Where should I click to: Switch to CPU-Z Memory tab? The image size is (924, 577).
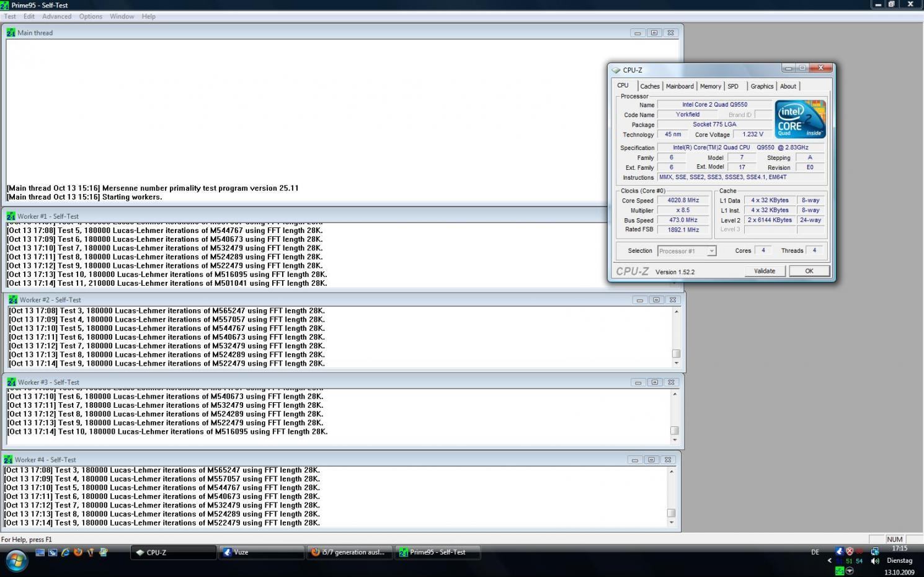pyautogui.click(x=711, y=86)
